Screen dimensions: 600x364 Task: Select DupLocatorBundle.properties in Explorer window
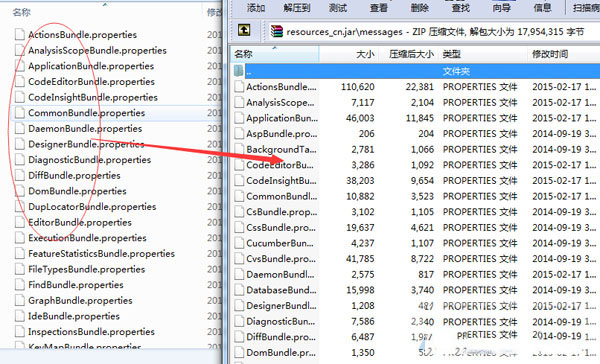click(92, 207)
